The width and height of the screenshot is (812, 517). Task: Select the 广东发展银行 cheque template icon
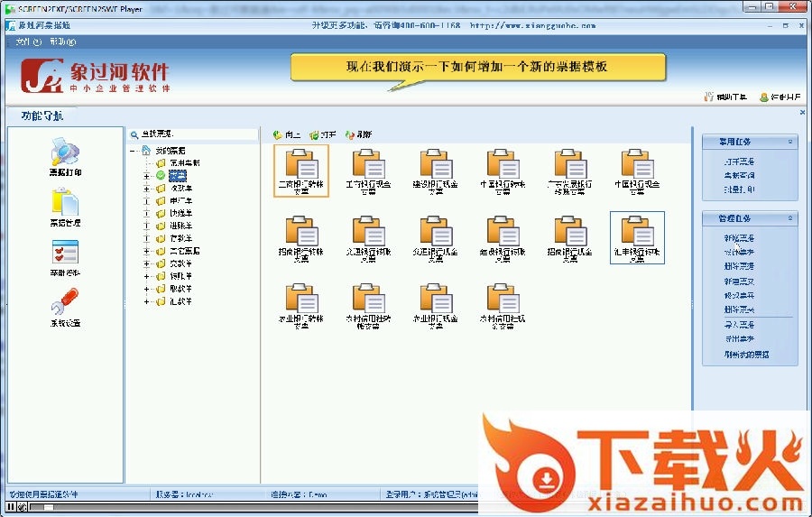tap(569, 165)
